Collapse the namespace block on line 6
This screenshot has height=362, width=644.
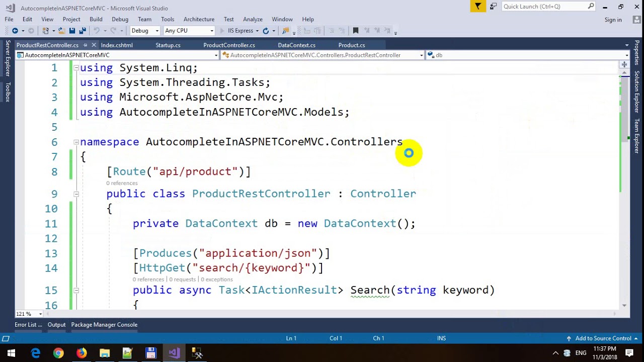[x=76, y=142]
